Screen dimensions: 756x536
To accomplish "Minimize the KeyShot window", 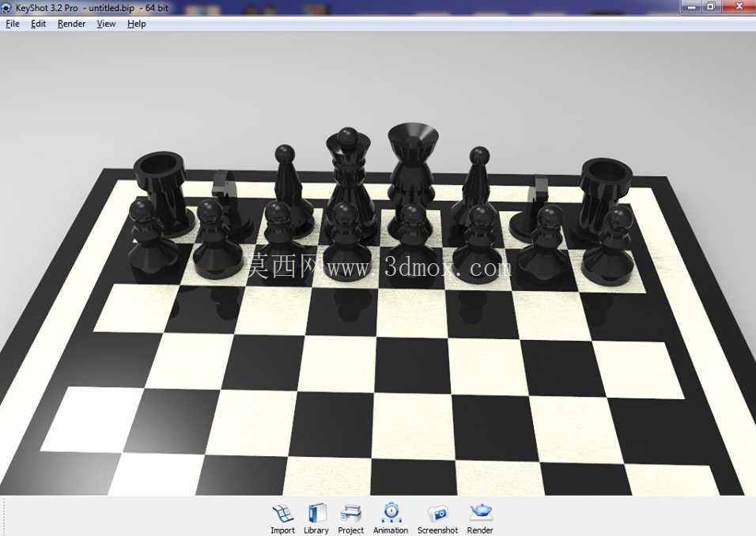I will 692,7.
